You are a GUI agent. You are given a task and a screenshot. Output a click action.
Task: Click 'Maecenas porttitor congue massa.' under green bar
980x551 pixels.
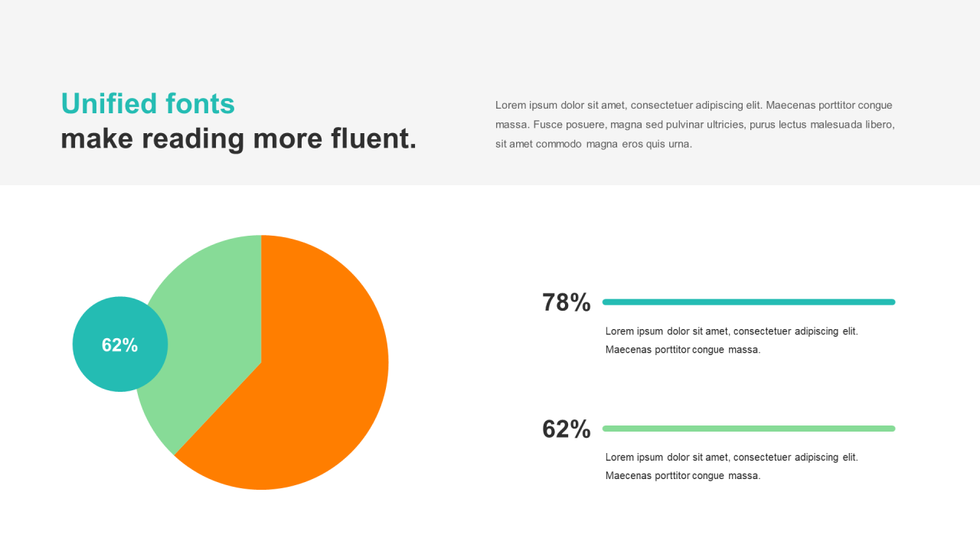coord(683,475)
